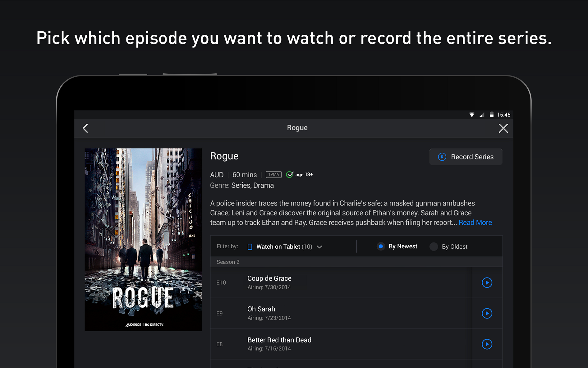Open Read More description link

[x=475, y=223]
